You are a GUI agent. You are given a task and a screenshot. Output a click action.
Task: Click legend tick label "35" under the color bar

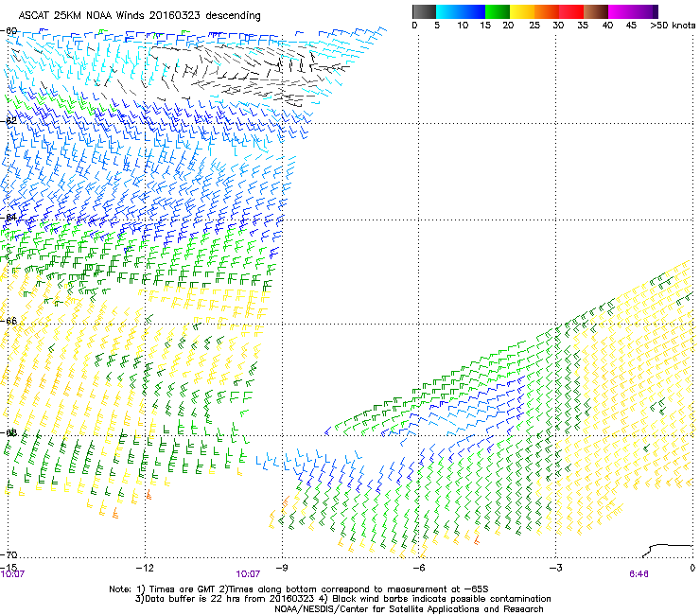pyautogui.click(x=583, y=26)
